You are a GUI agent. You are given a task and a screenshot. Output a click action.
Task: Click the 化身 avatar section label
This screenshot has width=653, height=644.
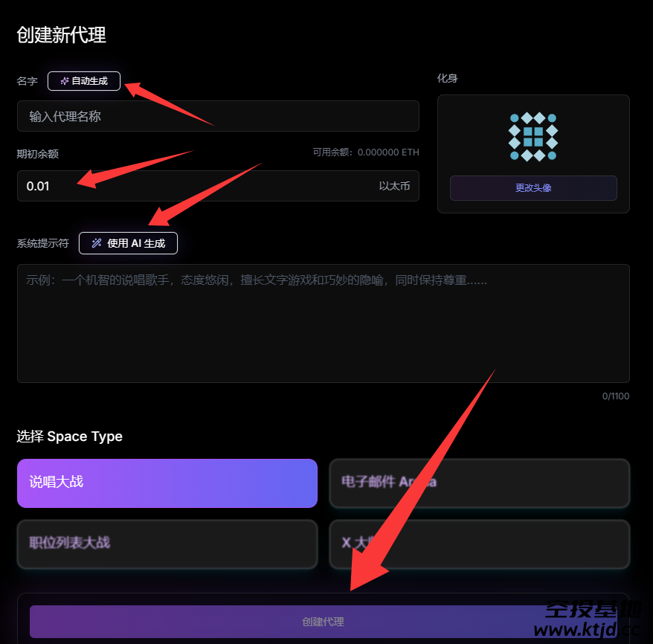(447, 78)
